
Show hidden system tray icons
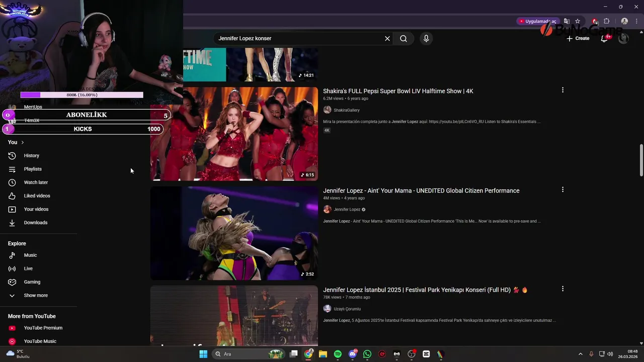tap(580, 354)
